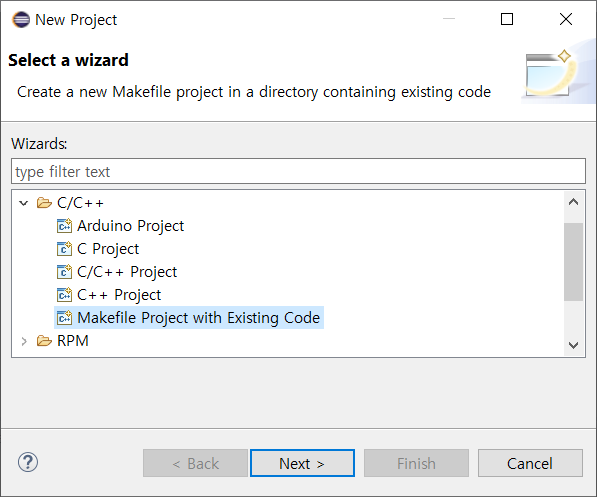Click the C Project wizard icon
Image resolution: width=597 pixels, height=497 pixels.
point(64,249)
